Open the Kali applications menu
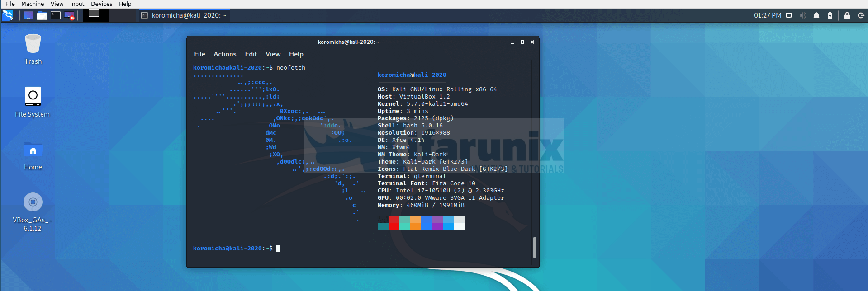The height and width of the screenshot is (291, 868). (x=8, y=15)
